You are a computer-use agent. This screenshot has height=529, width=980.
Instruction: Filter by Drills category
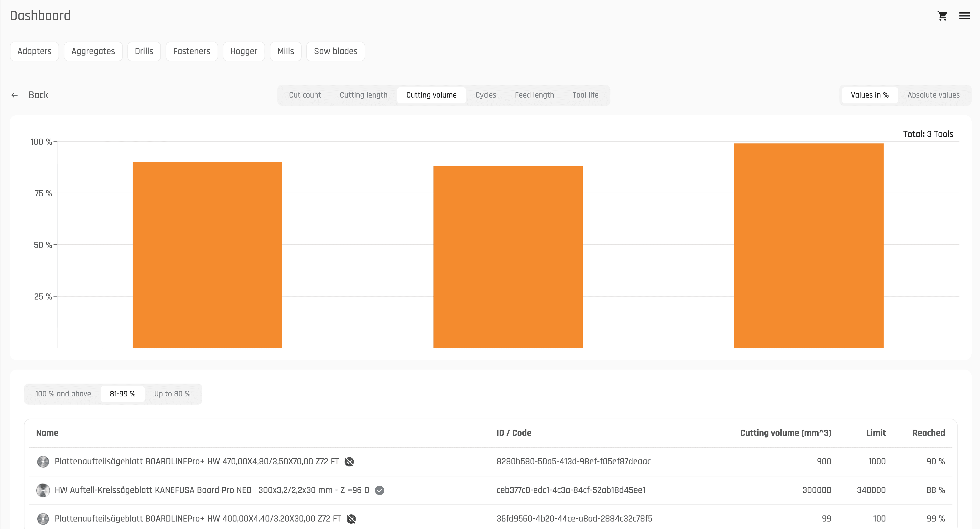click(x=144, y=51)
